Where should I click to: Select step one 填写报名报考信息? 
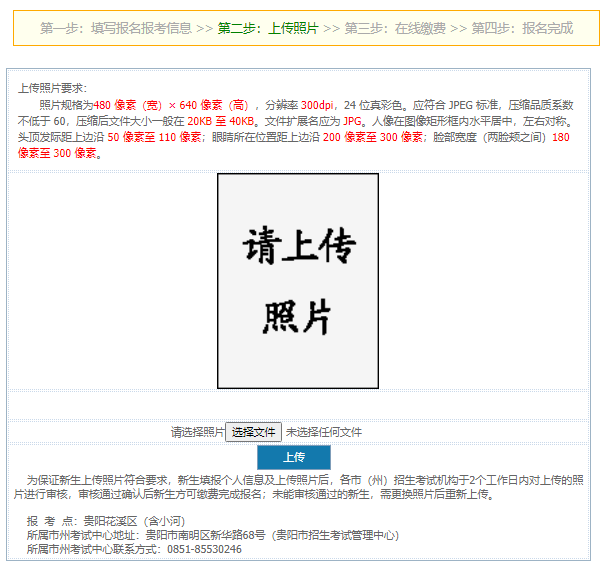point(115,28)
